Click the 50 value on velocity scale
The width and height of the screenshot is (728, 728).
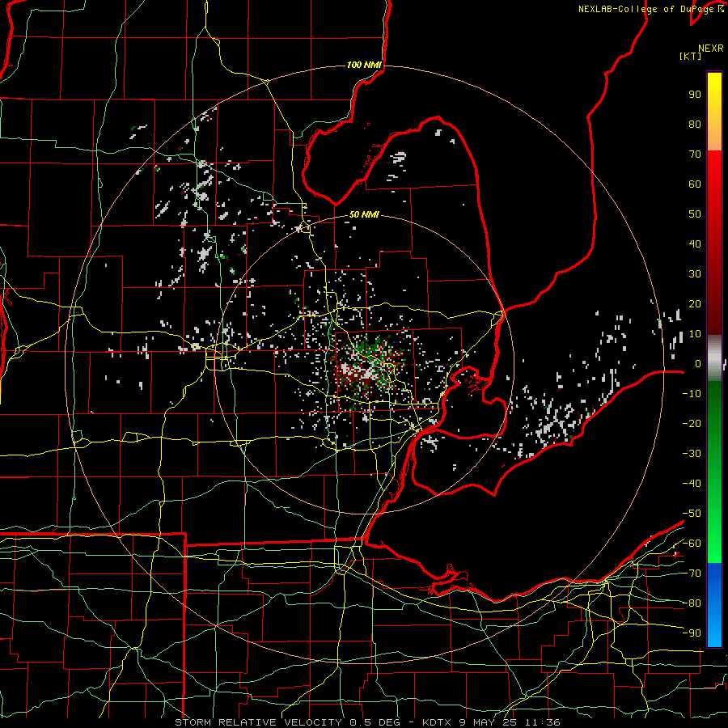[x=695, y=214]
